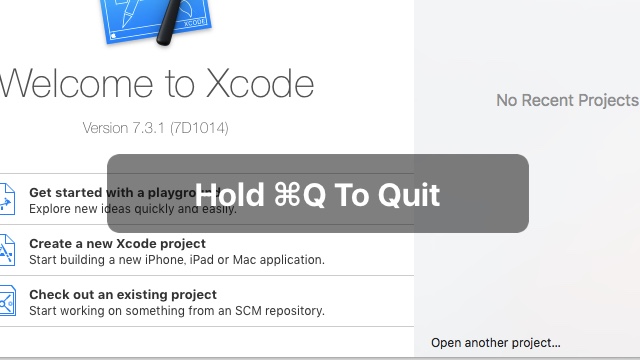Click 'Start working on something from an SCM' text
This screenshot has height=360, width=640.
click(177, 311)
